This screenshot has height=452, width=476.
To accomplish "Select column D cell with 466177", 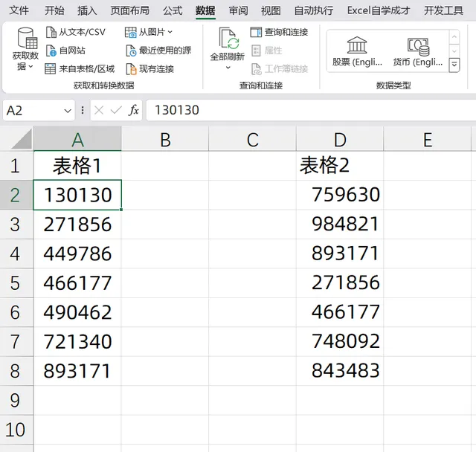I will click(x=340, y=312).
